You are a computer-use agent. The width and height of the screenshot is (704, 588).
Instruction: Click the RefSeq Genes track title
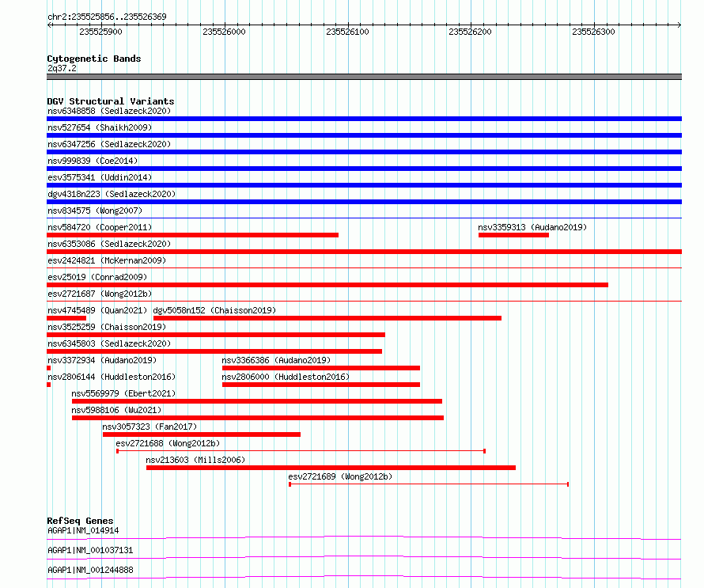pyautogui.click(x=80, y=521)
